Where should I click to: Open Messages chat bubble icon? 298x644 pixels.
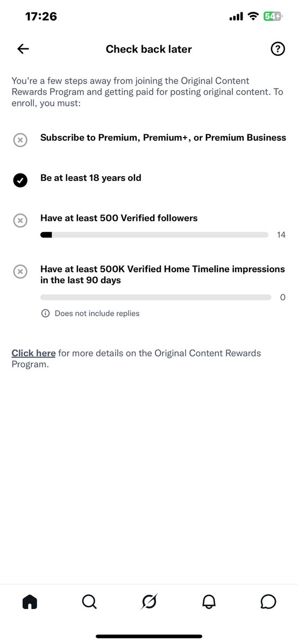(268, 602)
